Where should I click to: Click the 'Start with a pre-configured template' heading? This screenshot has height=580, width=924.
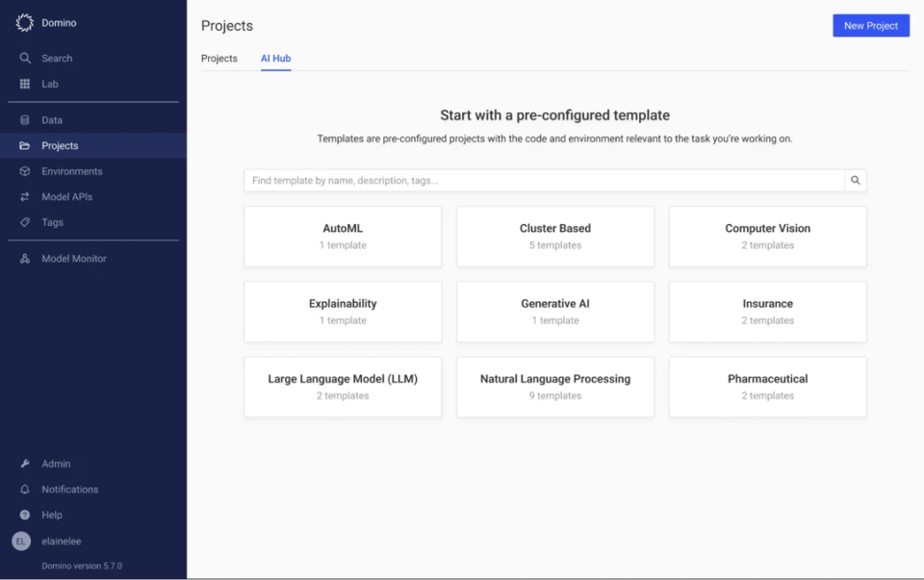pyautogui.click(x=555, y=115)
